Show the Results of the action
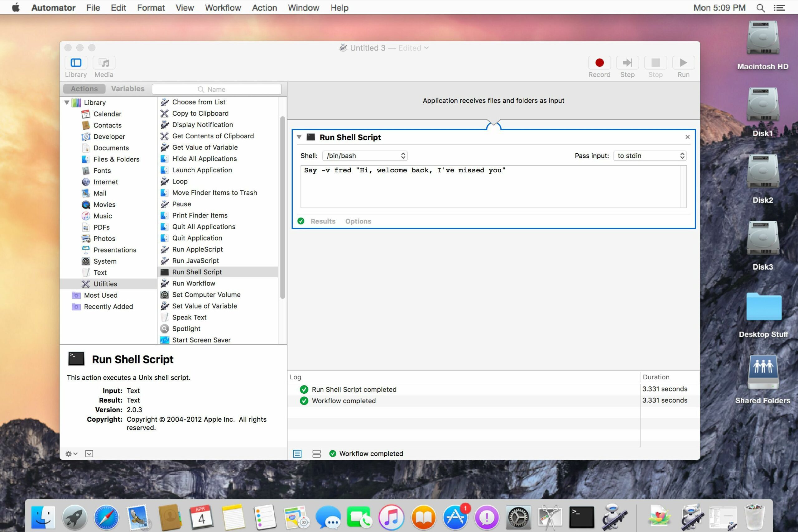798x532 pixels. coord(323,221)
